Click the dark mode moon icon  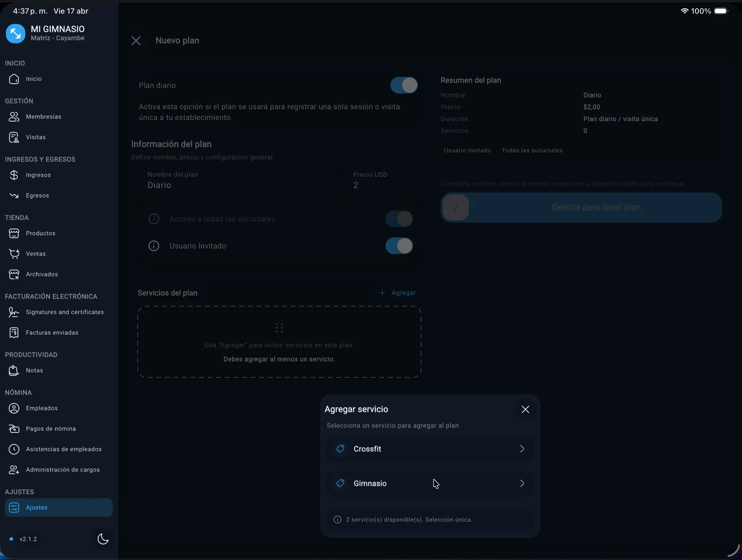103,539
